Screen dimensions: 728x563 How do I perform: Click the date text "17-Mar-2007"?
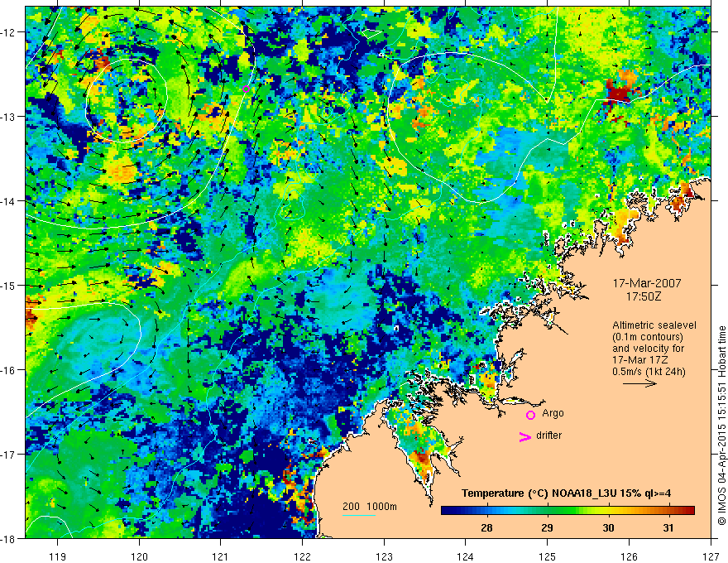[x=647, y=283]
